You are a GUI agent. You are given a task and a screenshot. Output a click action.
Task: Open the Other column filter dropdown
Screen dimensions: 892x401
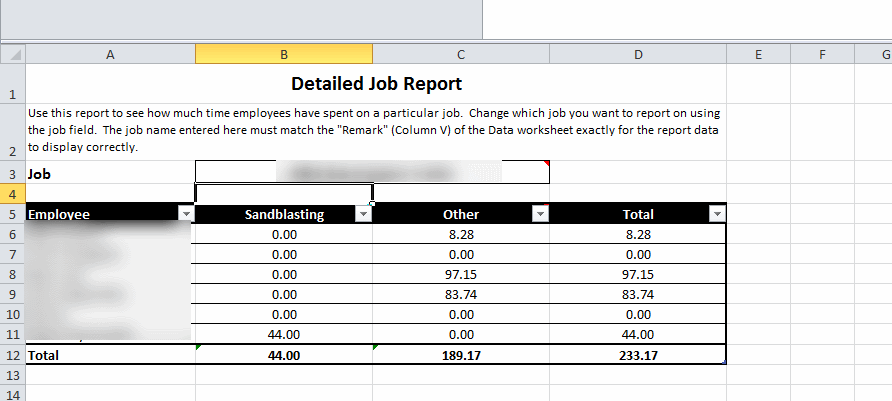pos(540,214)
